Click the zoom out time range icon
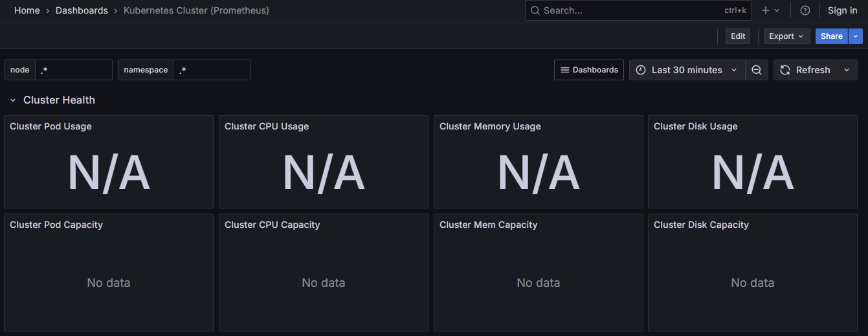 pyautogui.click(x=756, y=70)
